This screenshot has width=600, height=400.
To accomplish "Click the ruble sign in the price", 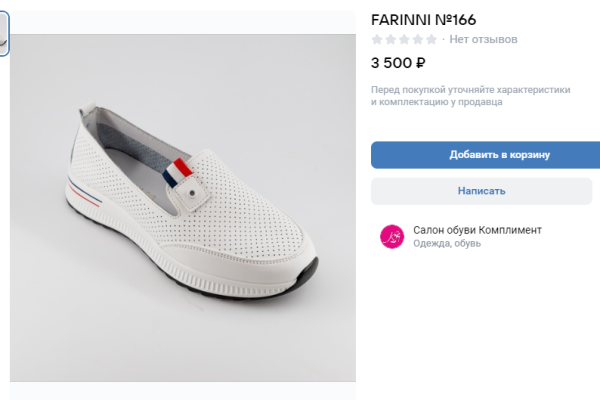I will (x=421, y=63).
